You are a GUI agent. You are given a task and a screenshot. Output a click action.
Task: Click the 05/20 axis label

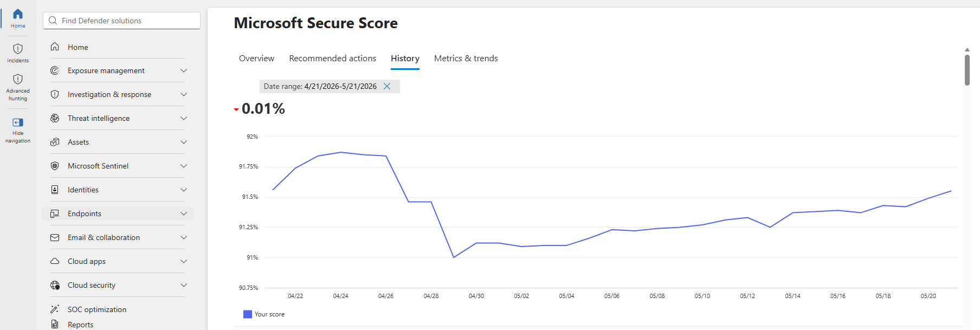928,296
